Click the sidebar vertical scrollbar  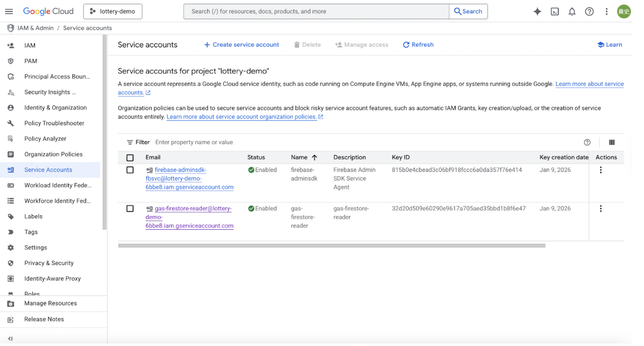point(105,133)
